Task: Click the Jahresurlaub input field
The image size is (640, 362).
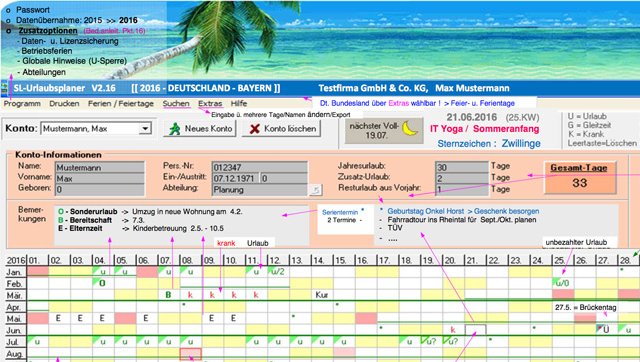Action: tap(462, 167)
